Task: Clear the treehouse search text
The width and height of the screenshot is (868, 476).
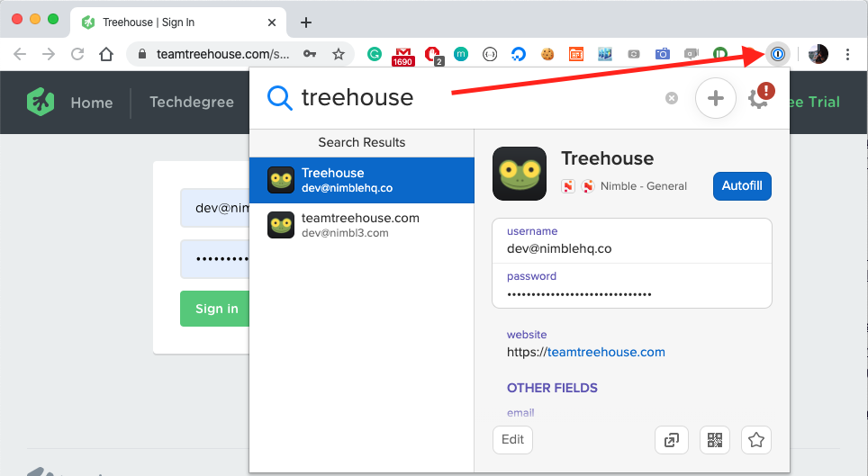Action: pos(672,98)
